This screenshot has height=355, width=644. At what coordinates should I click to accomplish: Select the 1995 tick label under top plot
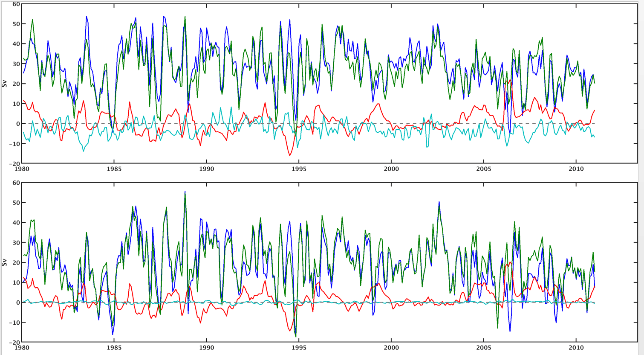(x=299, y=169)
